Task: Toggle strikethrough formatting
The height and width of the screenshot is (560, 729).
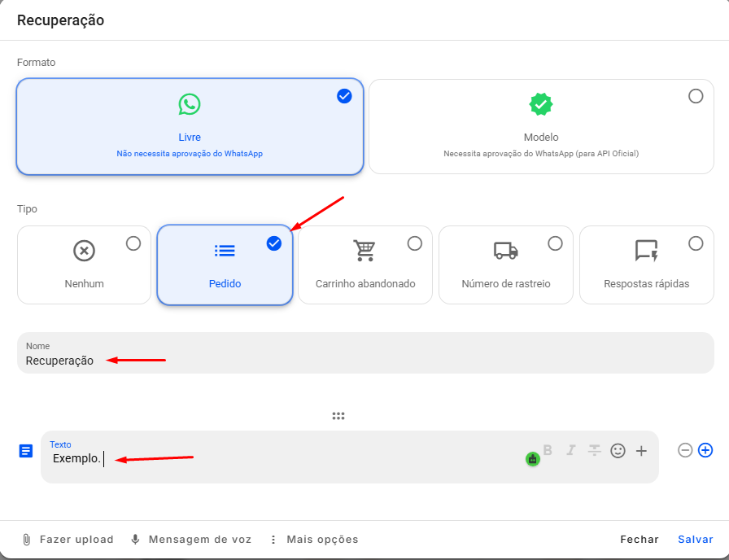Action: click(594, 450)
